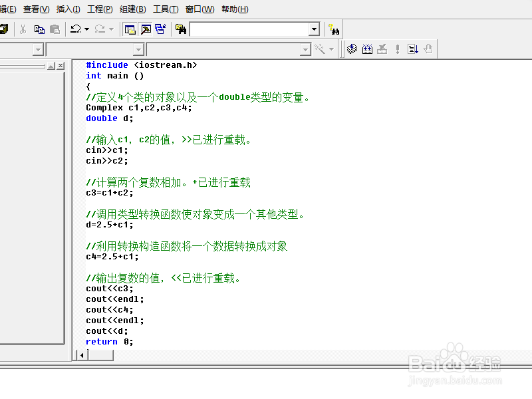Click the line 'cin>>c1;'

click(107, 150)
